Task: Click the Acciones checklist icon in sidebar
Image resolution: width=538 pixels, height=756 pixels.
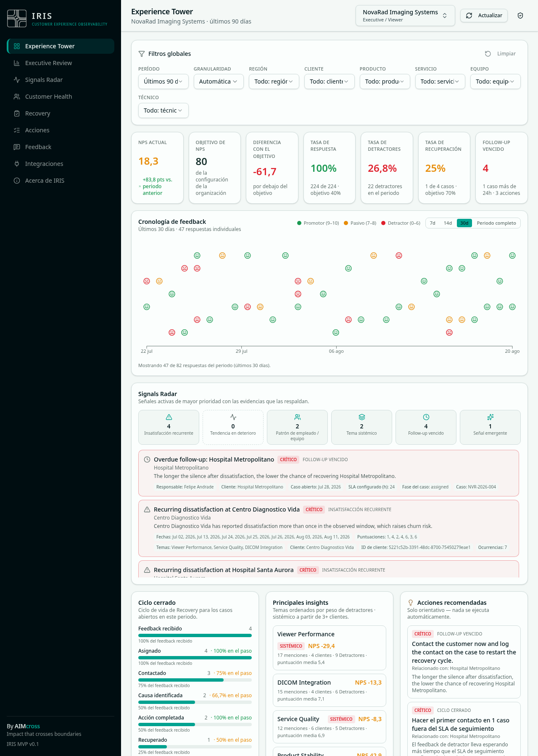Action: click(x=17, y=130)
